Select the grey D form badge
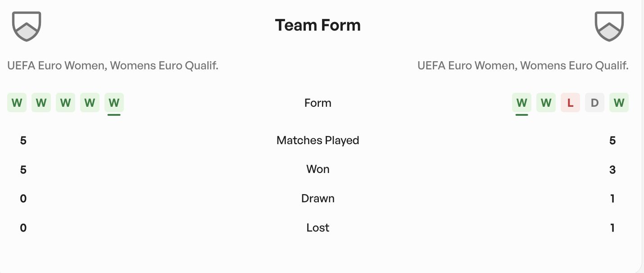Image resolution: width=644 pixels, height=273 pixels. (594, 103)
